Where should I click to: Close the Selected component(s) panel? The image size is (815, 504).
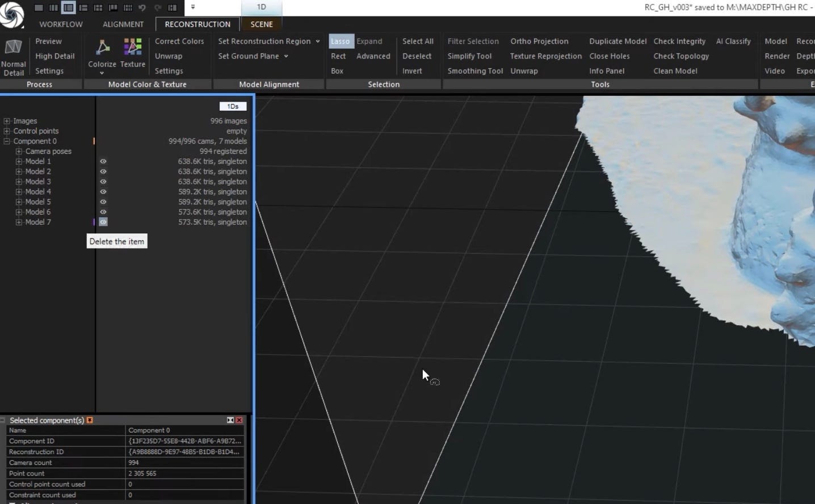240,420
